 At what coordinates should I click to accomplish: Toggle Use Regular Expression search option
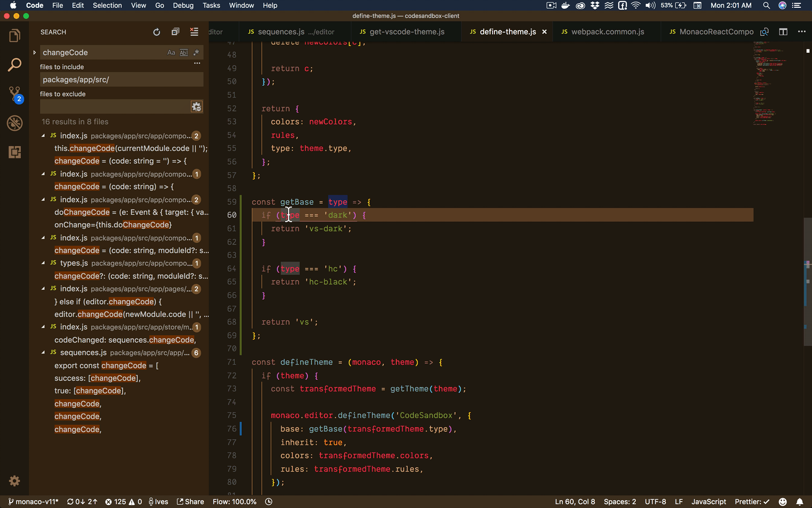pos(196,53)
